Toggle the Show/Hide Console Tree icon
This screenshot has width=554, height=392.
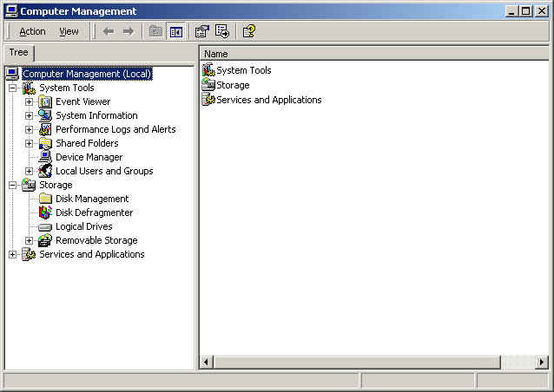[176, 32]
